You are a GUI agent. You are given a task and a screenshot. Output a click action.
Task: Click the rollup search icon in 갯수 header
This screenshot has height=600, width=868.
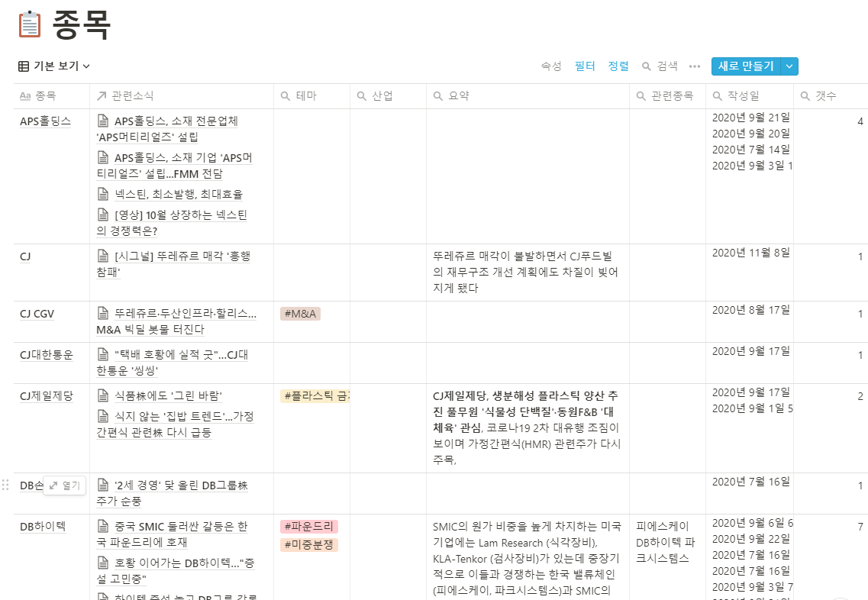click(x=805, y=96)
